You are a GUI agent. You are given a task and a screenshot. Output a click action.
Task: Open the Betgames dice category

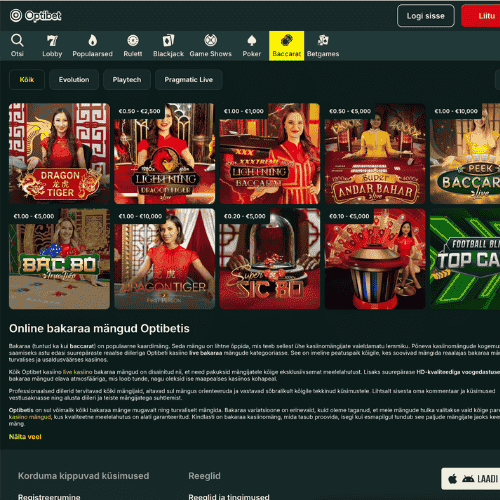323,46
